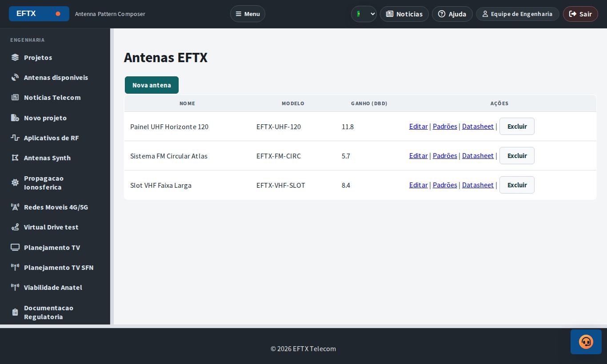607x364 pixels.
Task: Edit the Painel UHF Horizonte 120 antenna
Action: point(418,126)
